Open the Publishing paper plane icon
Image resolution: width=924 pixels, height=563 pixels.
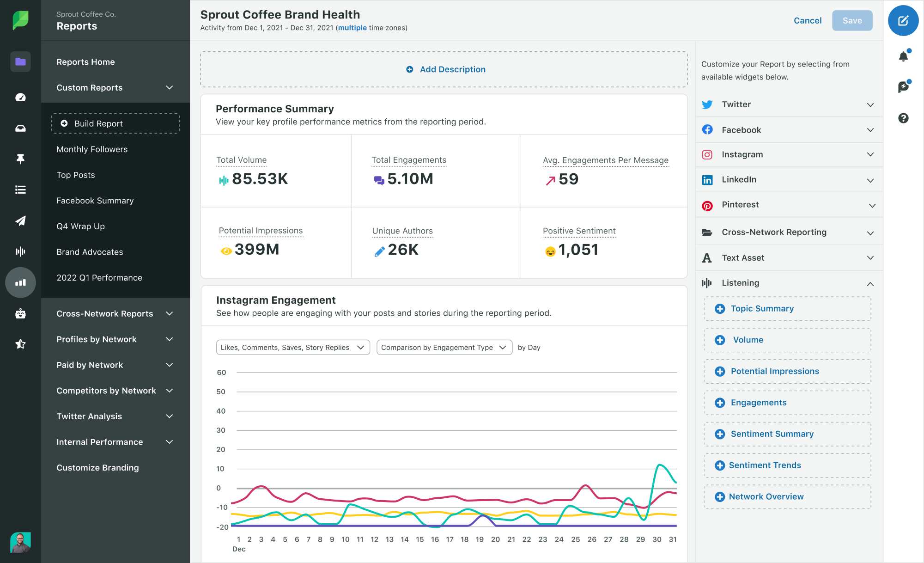[20, 220]
